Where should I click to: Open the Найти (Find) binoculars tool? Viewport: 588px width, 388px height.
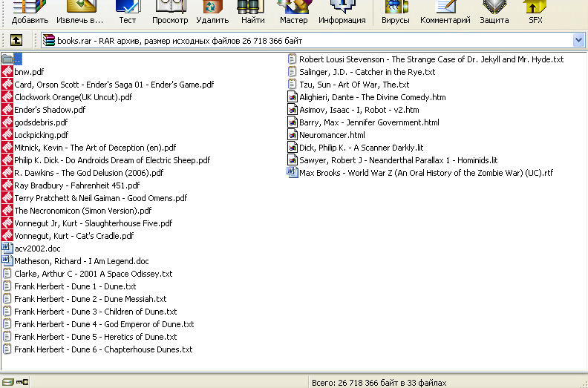tap(252, 12)
